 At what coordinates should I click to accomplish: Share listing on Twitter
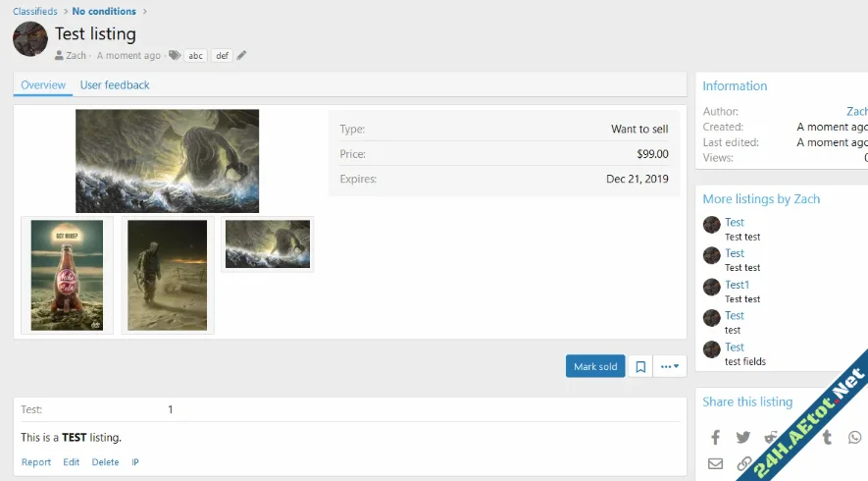click(743, 437)
